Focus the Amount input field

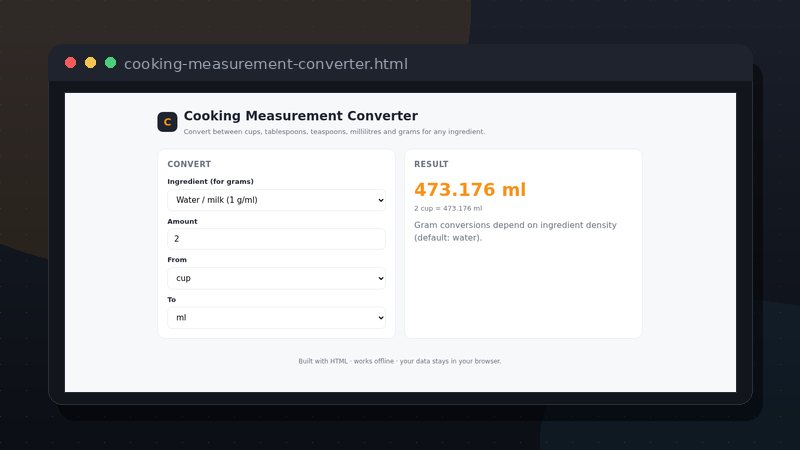pyautogui.click(x=277, y=239)
